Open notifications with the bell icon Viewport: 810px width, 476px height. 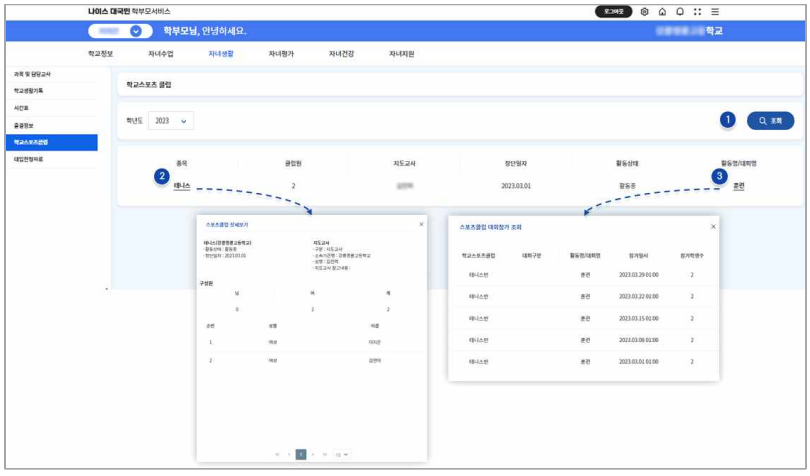pos(680,11)
